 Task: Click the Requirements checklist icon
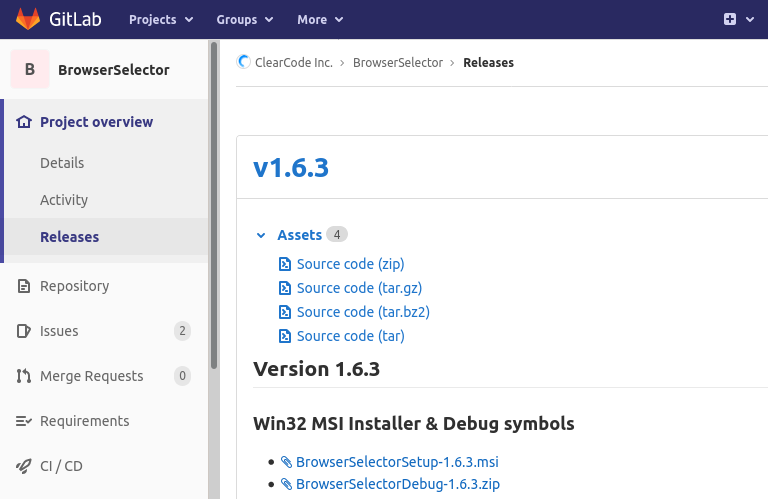coord(24,421)
